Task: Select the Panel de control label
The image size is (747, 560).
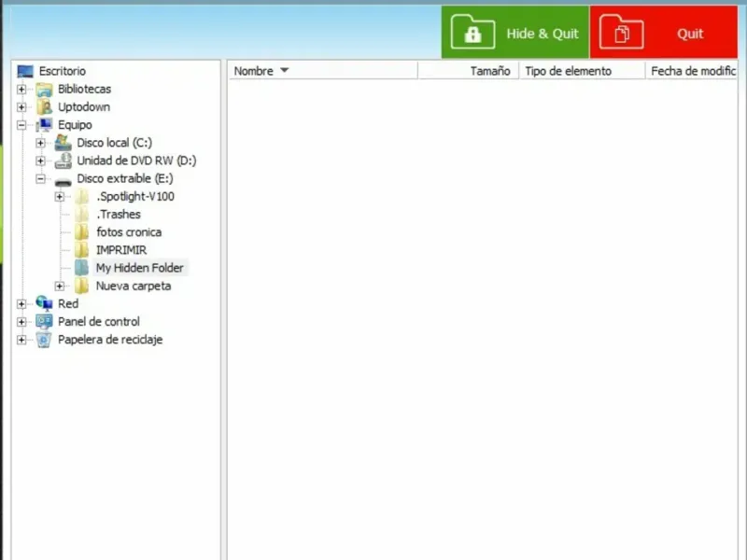Action: pyautogui.click(x=99, y=322)
